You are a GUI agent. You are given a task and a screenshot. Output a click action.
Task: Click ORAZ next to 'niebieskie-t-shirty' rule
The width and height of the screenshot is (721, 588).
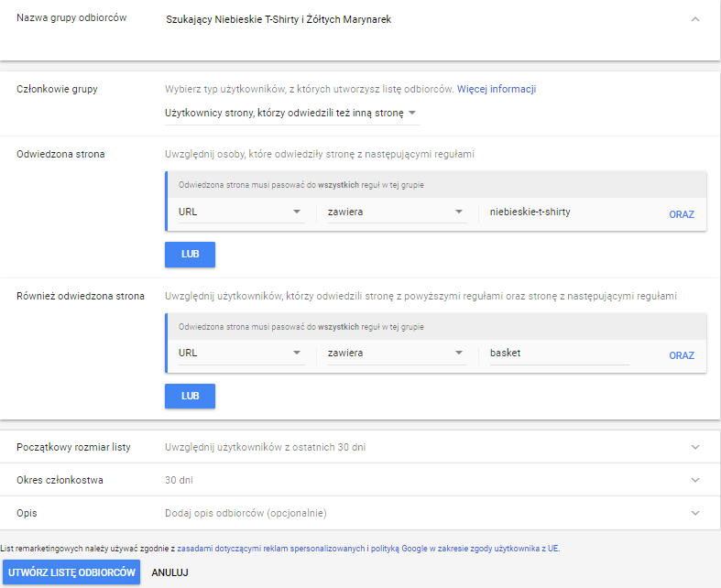[x=682, y=214]
